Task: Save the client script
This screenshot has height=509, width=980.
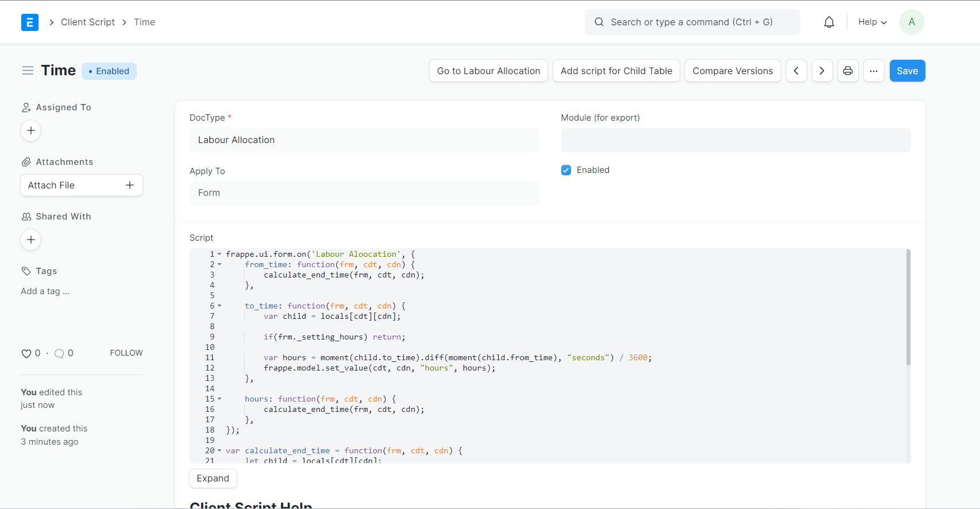Action: tap(907, 71)
